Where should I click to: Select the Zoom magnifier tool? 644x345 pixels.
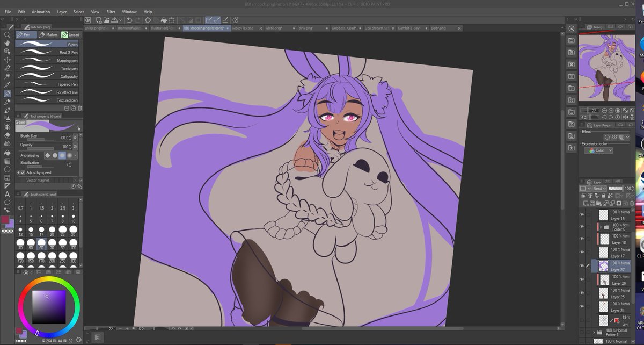tap(7, 34)
